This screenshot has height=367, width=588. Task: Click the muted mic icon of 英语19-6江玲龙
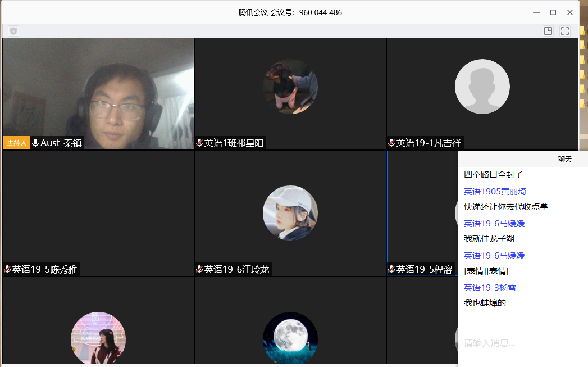click(199, 270)
